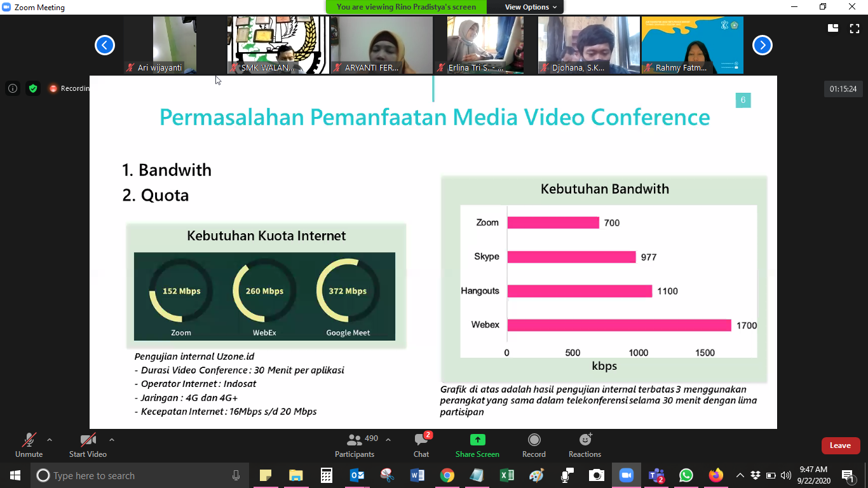The width and height of the screenshot is (868, 488).
Task: Expand the arrow next to Participants
Action: pos(388,440)
